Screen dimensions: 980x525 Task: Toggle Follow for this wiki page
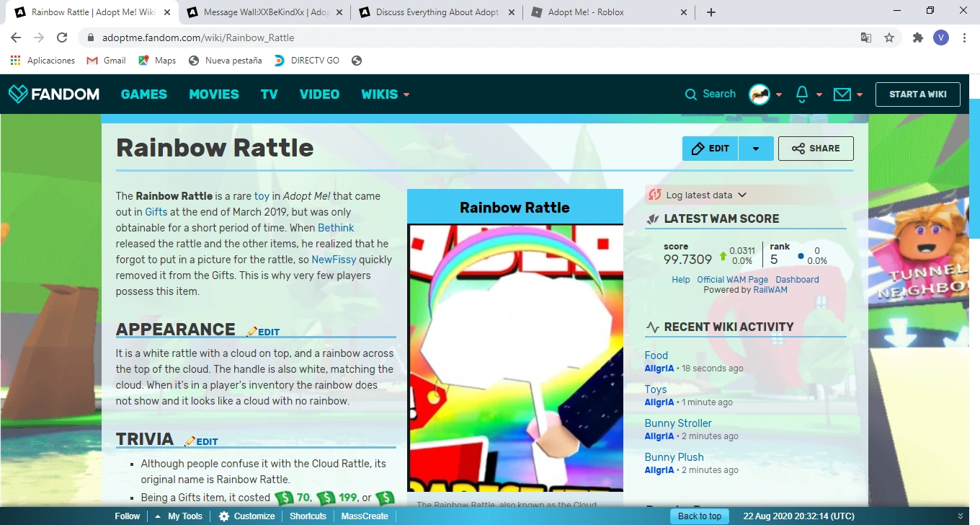[127, 516]
